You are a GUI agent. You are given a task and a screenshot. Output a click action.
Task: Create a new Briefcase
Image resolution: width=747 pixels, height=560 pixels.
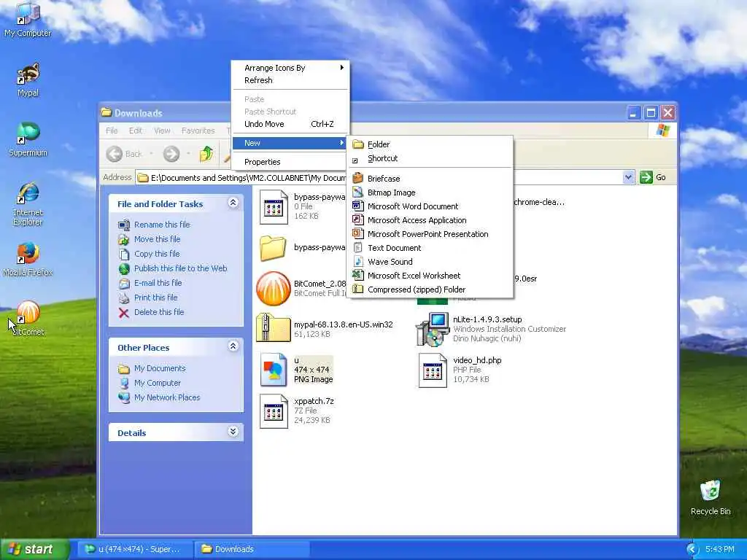point(430,179)
